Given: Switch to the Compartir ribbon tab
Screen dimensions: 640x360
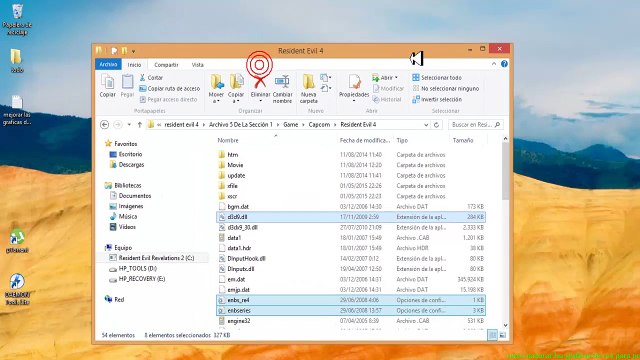Looking at the screenshot, I should [166, 65].
